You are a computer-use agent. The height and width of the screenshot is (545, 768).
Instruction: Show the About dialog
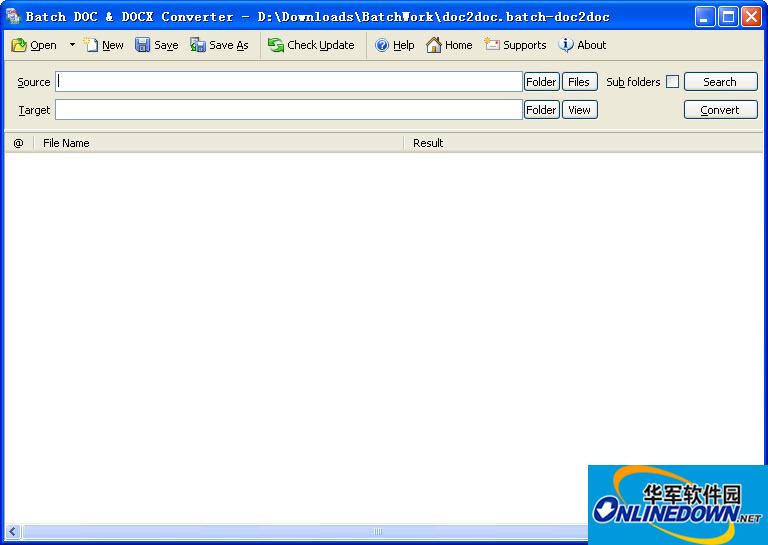(x=582, y=45)
